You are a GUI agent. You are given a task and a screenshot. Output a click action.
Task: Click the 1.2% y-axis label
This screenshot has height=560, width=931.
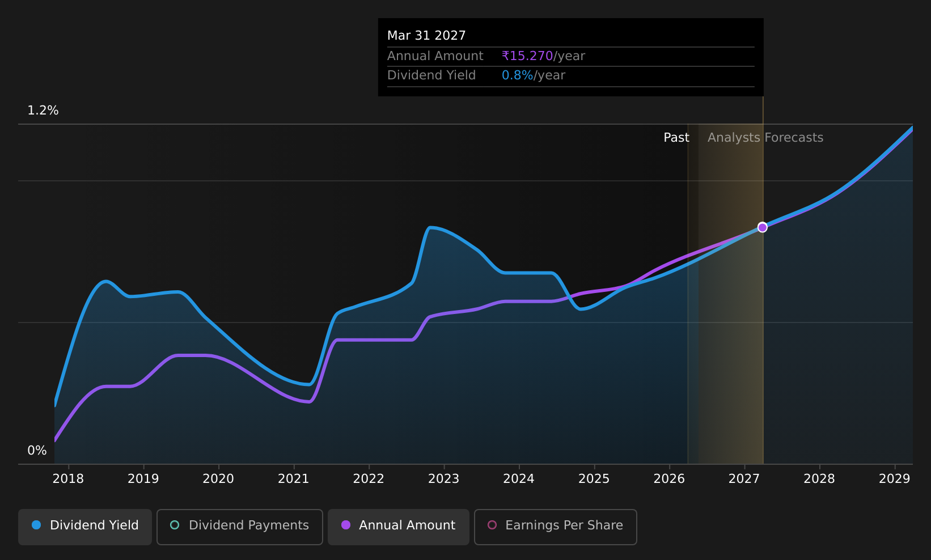[x=43, y=111]
